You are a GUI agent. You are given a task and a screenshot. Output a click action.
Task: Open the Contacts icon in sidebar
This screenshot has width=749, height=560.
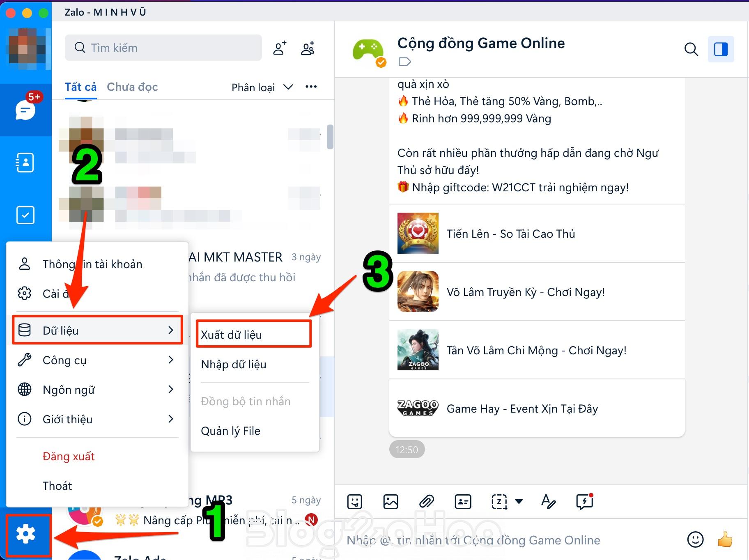[25, 163]
